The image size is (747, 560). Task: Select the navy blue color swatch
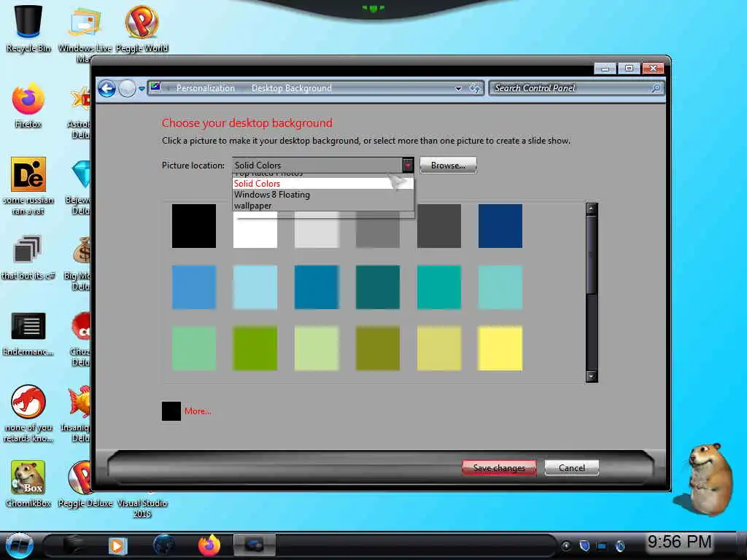(500, 226)
